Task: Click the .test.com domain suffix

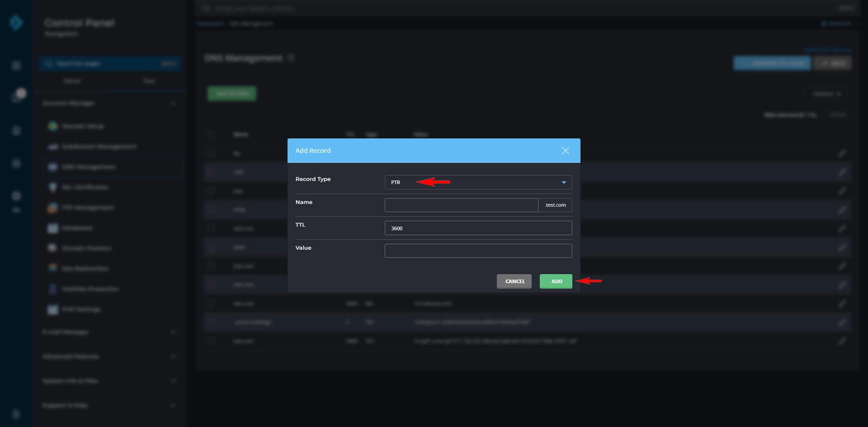Action: pyautogui.click(x=555, y=205)
